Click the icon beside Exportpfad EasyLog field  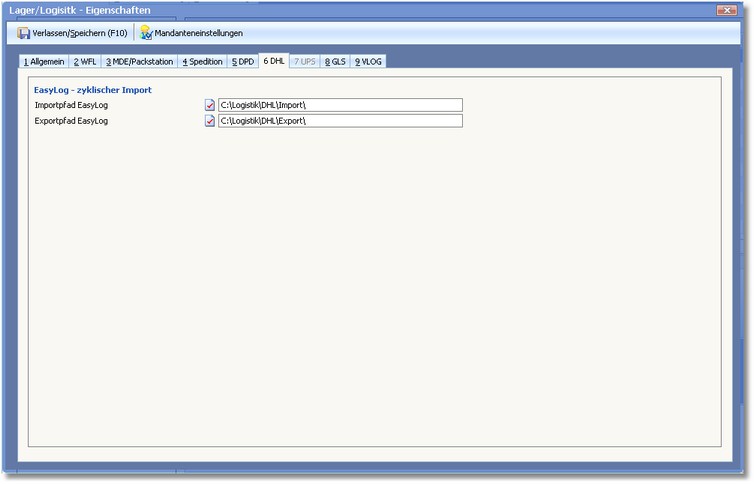(x=210, y=121)
